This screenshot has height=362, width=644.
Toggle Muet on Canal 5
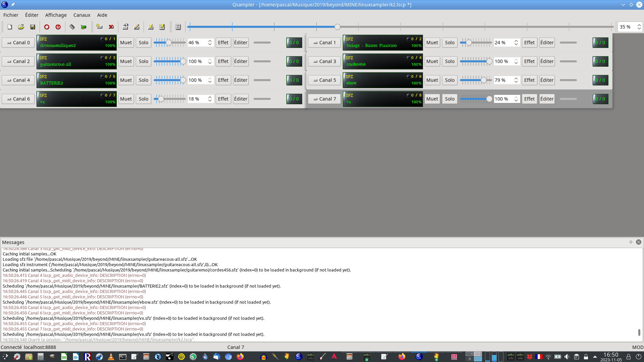(432, 80)
